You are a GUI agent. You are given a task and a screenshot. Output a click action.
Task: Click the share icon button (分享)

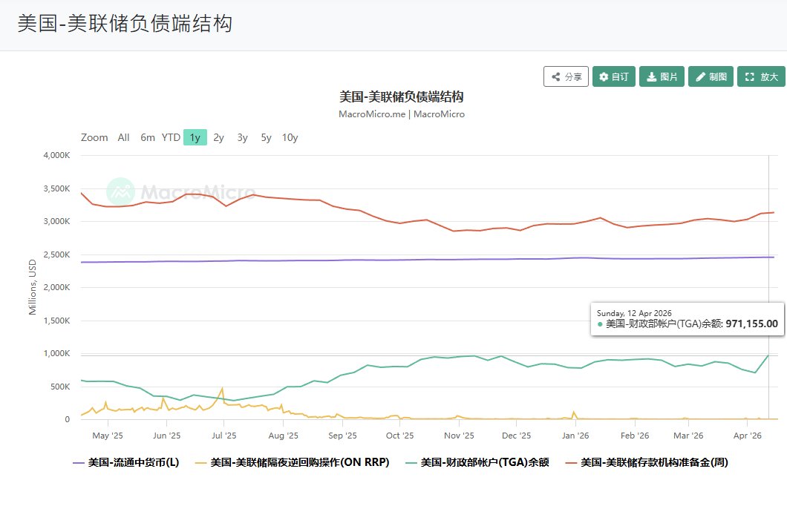pyautogui.click(x=566, y=76)
